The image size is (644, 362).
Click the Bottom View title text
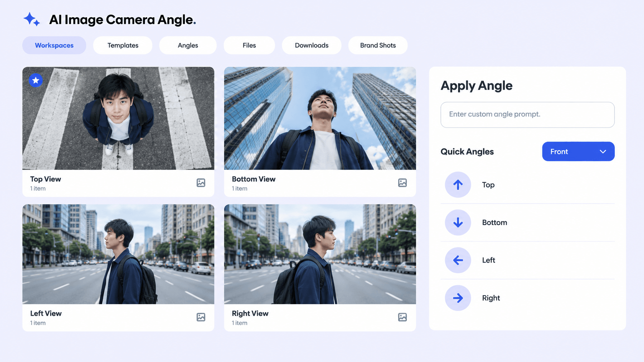pyautogui.click(x=253, y=179)
